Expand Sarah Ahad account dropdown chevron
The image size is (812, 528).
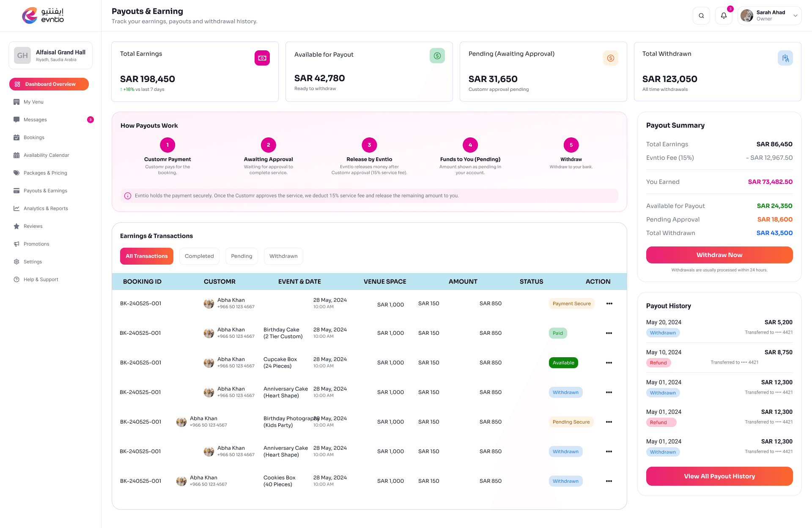coord(795,16)
